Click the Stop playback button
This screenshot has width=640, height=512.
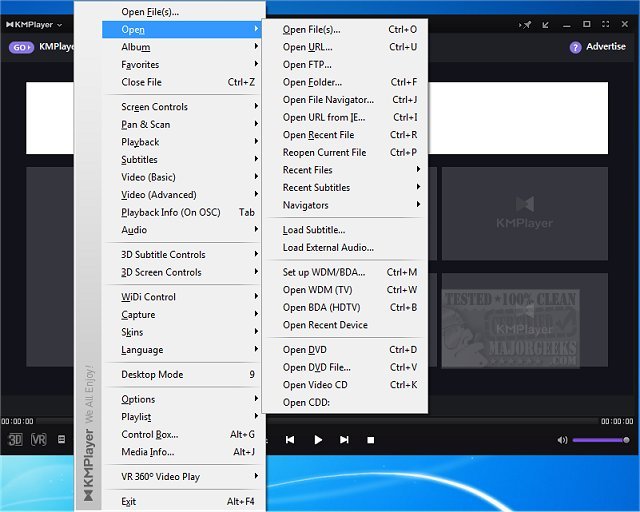(370, 439)
